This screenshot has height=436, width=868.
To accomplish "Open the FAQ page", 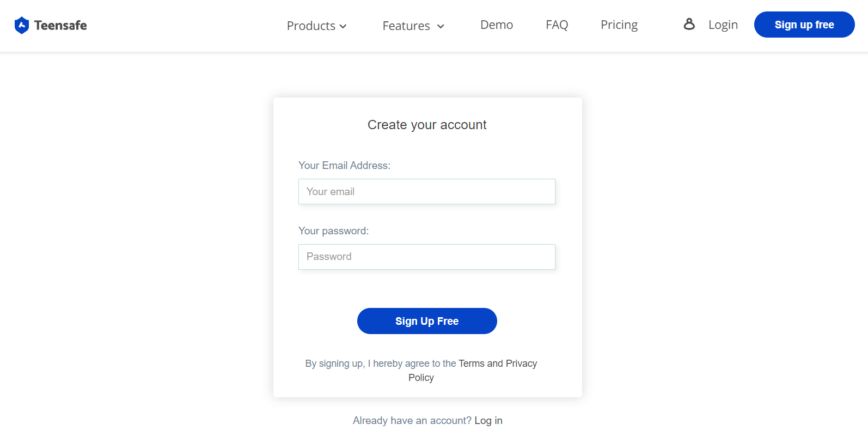I will click(x=557, y=25).
